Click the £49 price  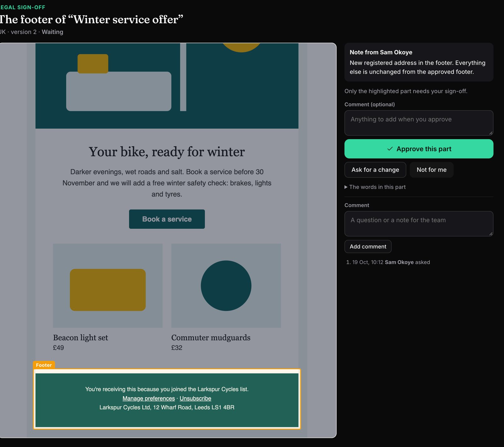point(58,347)
